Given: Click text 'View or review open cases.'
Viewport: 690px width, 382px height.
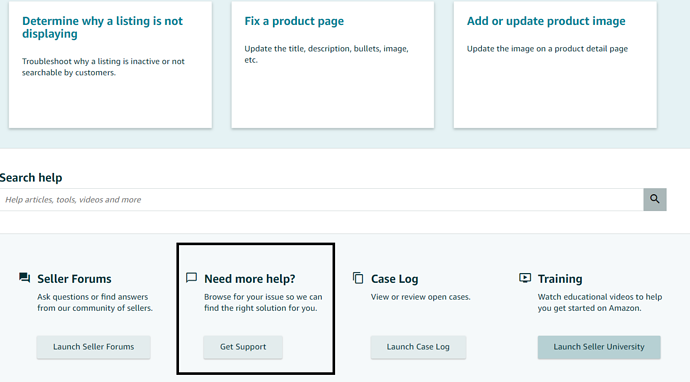Looking at the screenshot, I should coord(421,297).
